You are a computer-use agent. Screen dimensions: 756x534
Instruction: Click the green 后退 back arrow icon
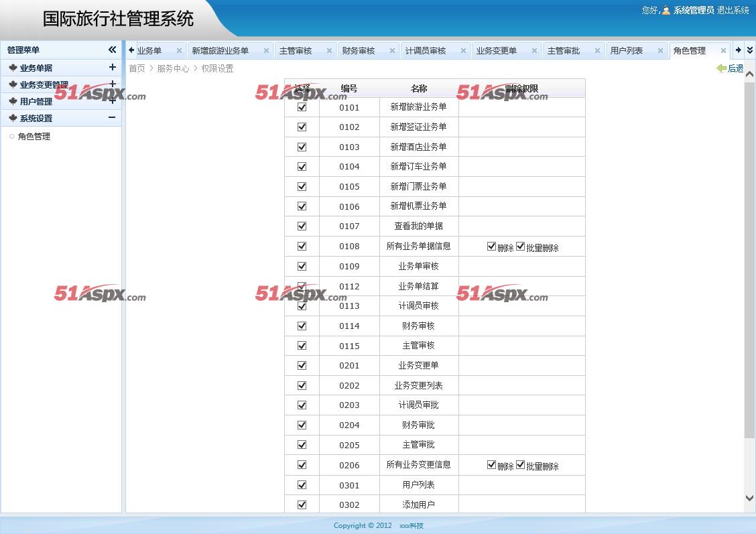tap(721, 68)
